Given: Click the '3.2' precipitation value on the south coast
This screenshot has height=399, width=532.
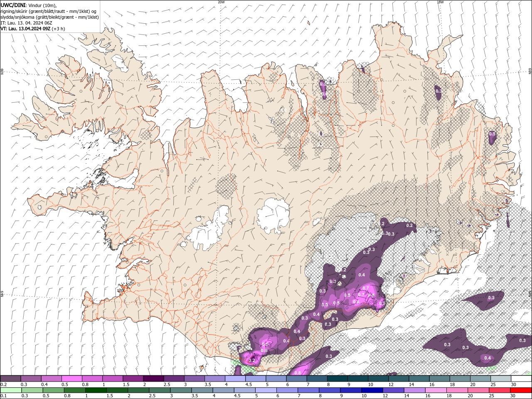Looking at the screenshot, I should point(251,361).
